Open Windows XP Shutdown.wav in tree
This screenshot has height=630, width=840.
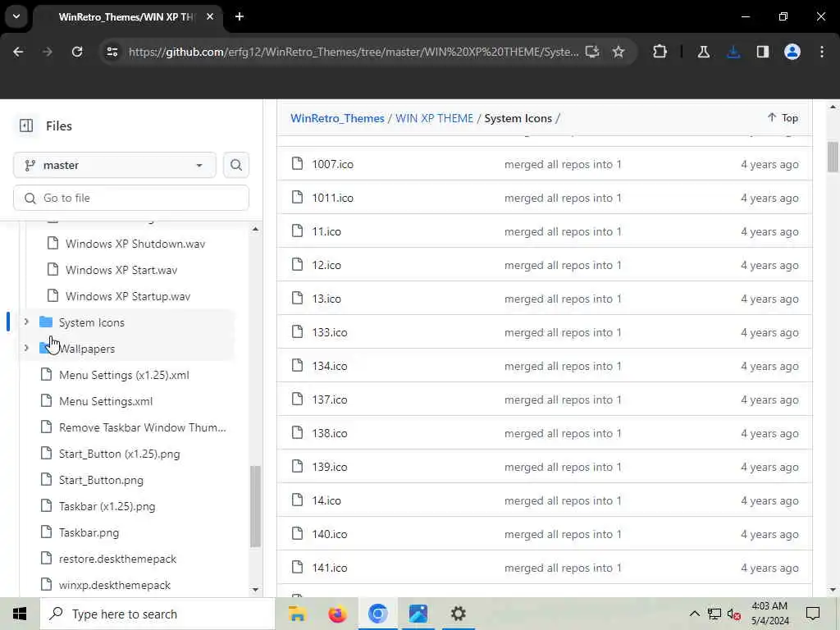tap(135, 244)
